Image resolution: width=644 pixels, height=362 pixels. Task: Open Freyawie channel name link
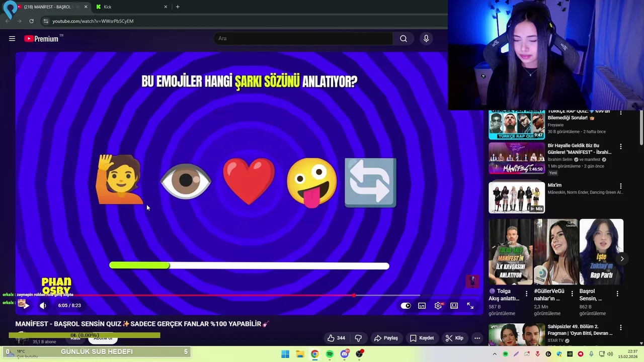tap(555, 125)
